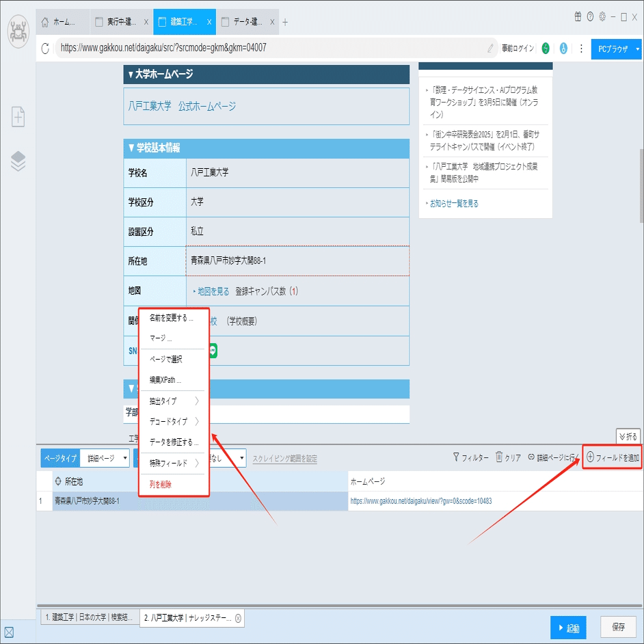The image size is (644, 644).
Task: Select 名前を変更する in context menu
Action: [173, 318]
